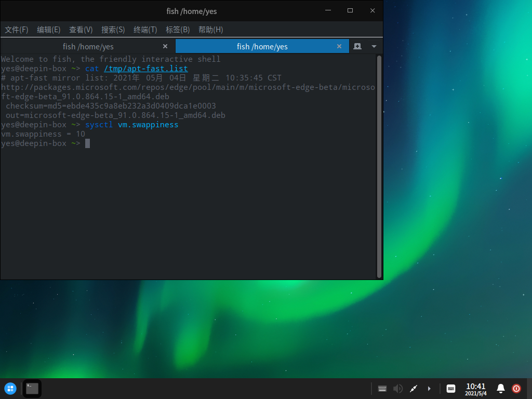Open the deepin launcher from the dock

10,388
